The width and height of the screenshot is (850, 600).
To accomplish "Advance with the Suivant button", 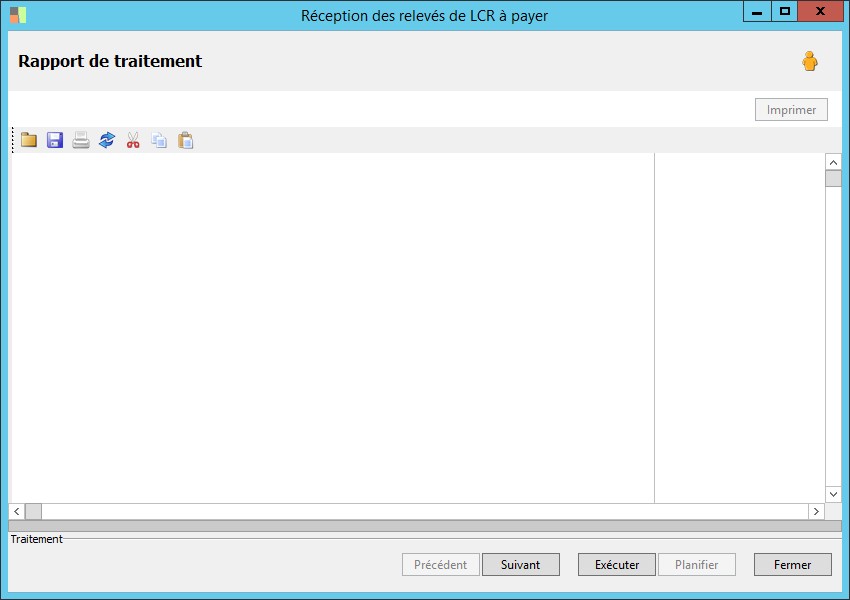I will point(521,565).
